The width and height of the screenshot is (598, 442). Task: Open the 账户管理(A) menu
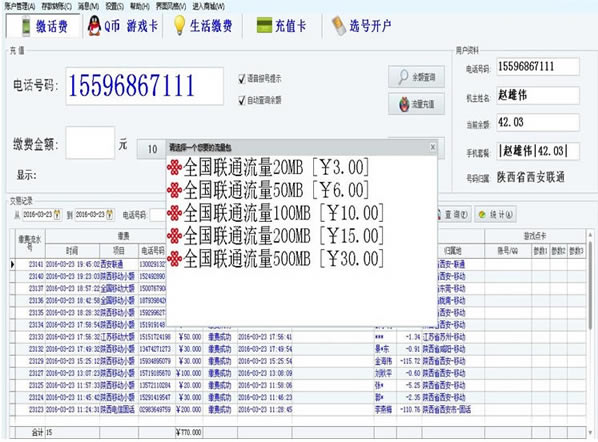point(19,6)
